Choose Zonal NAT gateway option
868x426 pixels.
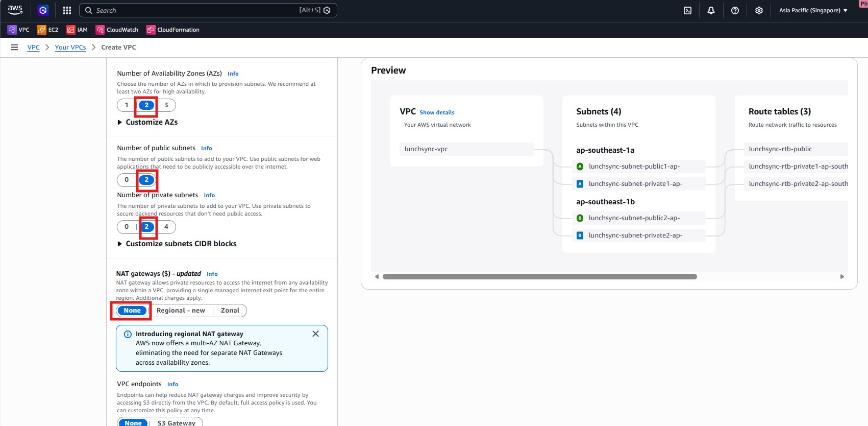pyautogui.click(x=230, y=311)
